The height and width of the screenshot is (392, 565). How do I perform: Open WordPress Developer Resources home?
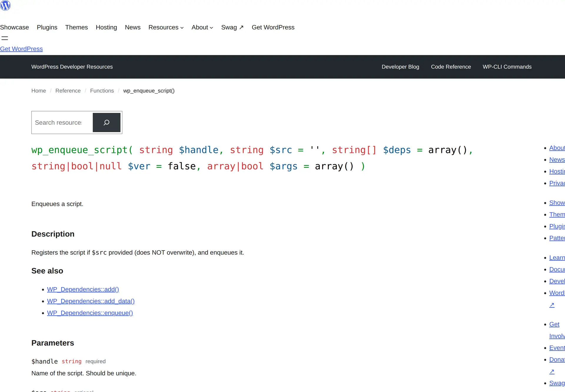click(x=72, y=67)
